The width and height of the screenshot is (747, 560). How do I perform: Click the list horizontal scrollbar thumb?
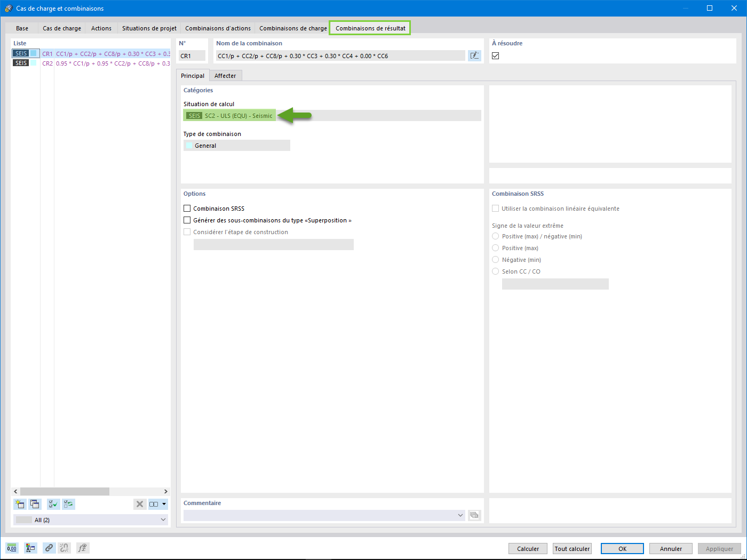(x=65, y=491)
